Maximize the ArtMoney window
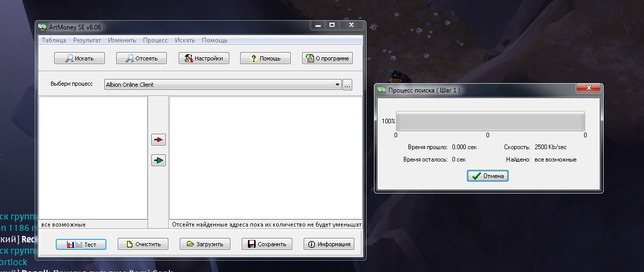This screenshot has width=644, height=272. coord(332,25)
